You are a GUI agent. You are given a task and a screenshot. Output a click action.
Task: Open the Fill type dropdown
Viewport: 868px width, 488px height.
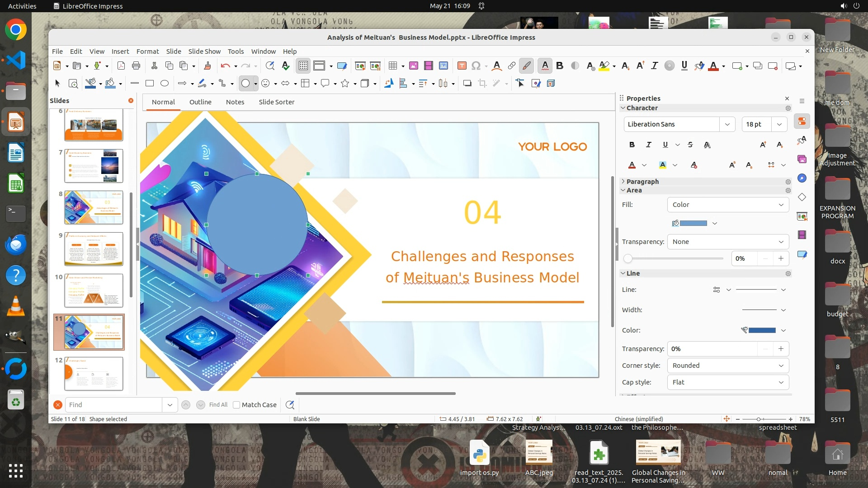tap(728, 205)
